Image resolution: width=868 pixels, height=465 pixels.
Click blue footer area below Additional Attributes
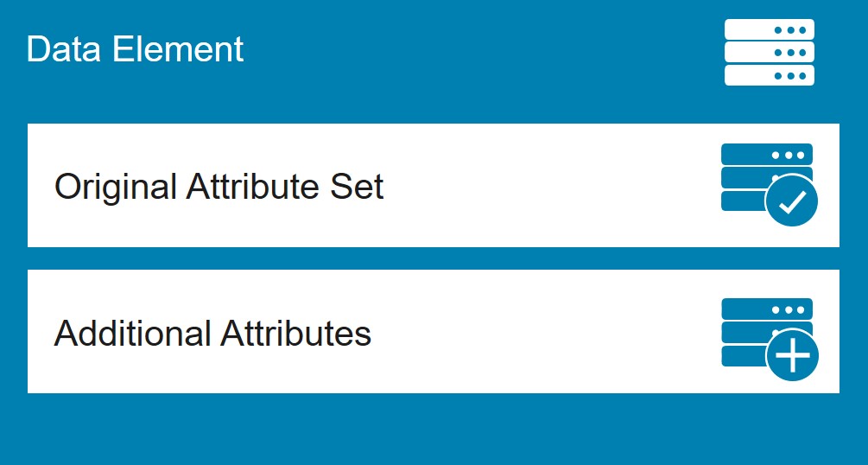434,429
